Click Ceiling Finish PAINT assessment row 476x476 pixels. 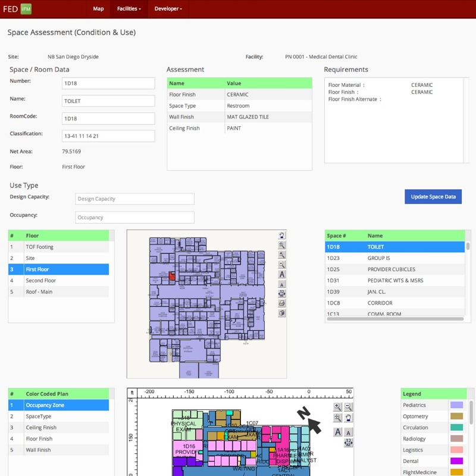pos(240,128)
